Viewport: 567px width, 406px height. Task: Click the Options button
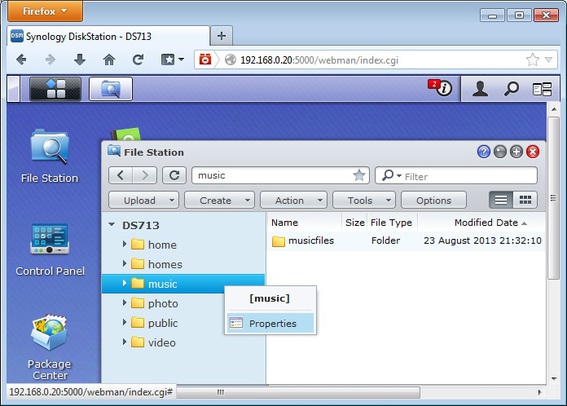point(434,200)
